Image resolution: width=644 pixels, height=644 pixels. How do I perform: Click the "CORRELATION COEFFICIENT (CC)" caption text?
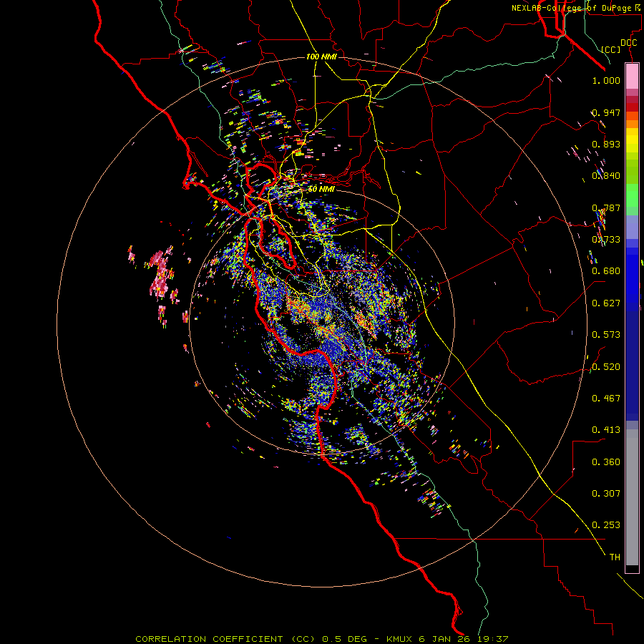tap(225, 639)
